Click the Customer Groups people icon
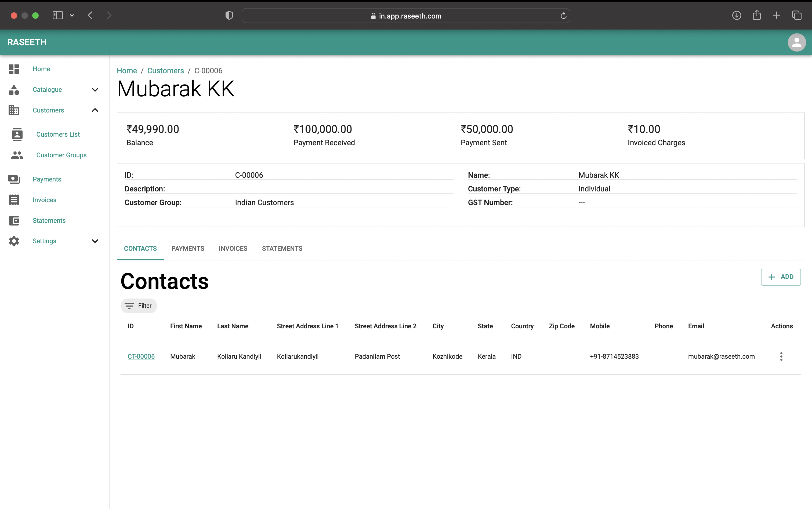The image size is (812, 509). pyautogui.click(x=17, y=155)
